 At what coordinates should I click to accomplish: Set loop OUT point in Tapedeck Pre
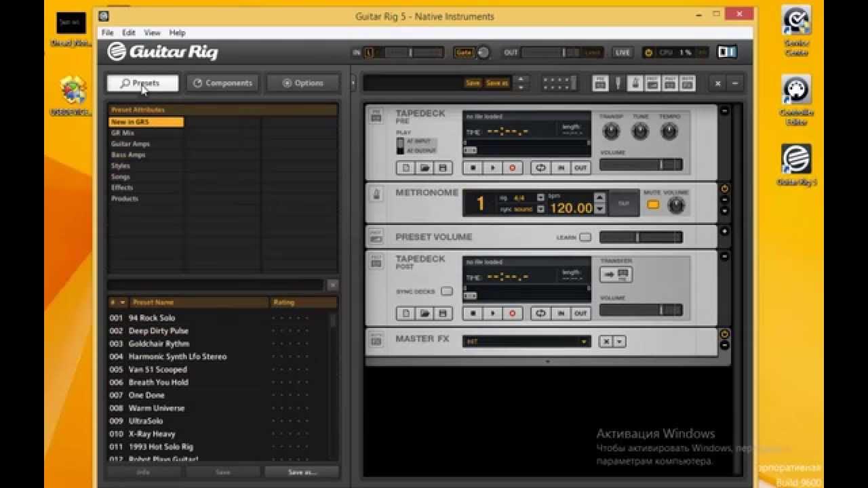(x=580, y=167)
